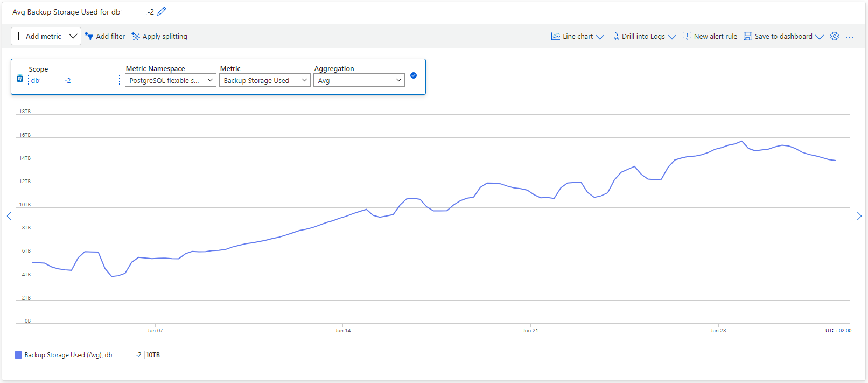Screen dimensions: 868x383
Task: Open the Save to dashboard menu
Action: point(783,36)
